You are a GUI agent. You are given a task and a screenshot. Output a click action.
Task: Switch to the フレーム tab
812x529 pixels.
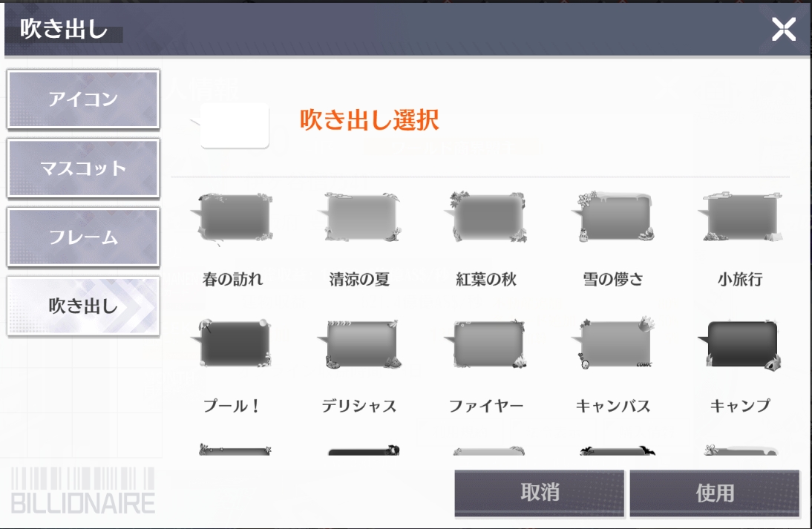83,237
